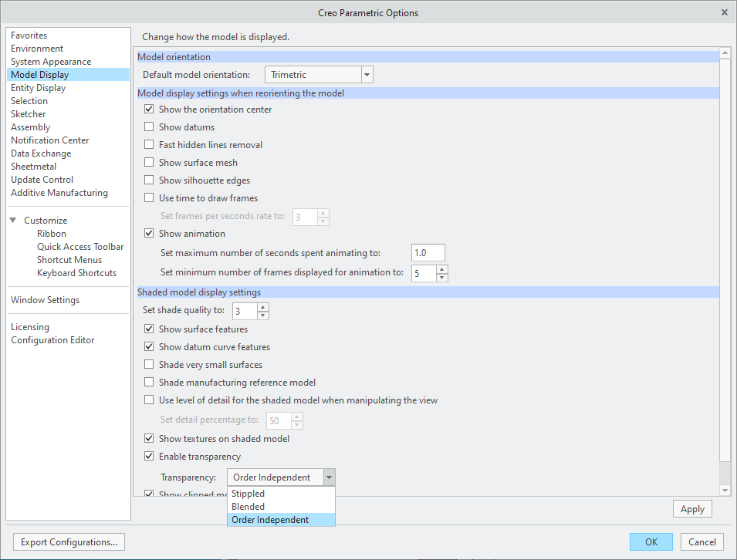Click the maximum animation seconds field

(428, 253)
